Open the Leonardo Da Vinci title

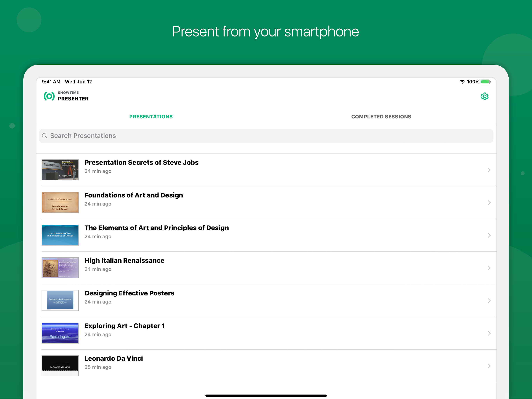(114, 358)
